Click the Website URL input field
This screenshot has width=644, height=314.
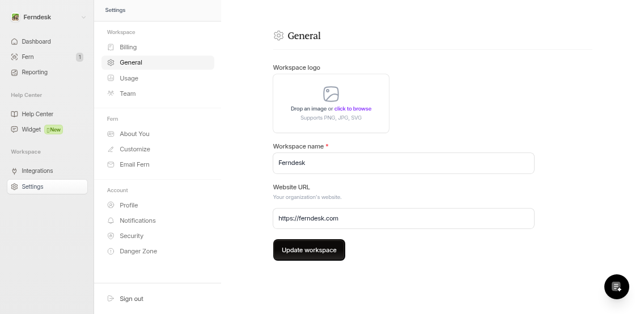(403, 218)
